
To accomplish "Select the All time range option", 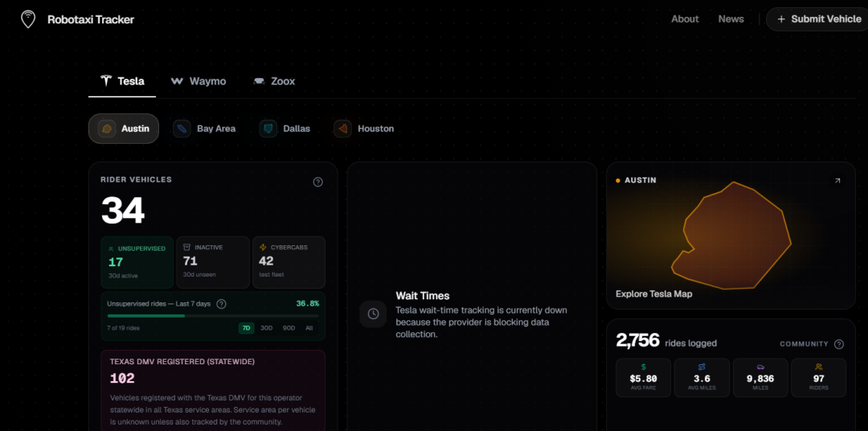I will (309, 328).
